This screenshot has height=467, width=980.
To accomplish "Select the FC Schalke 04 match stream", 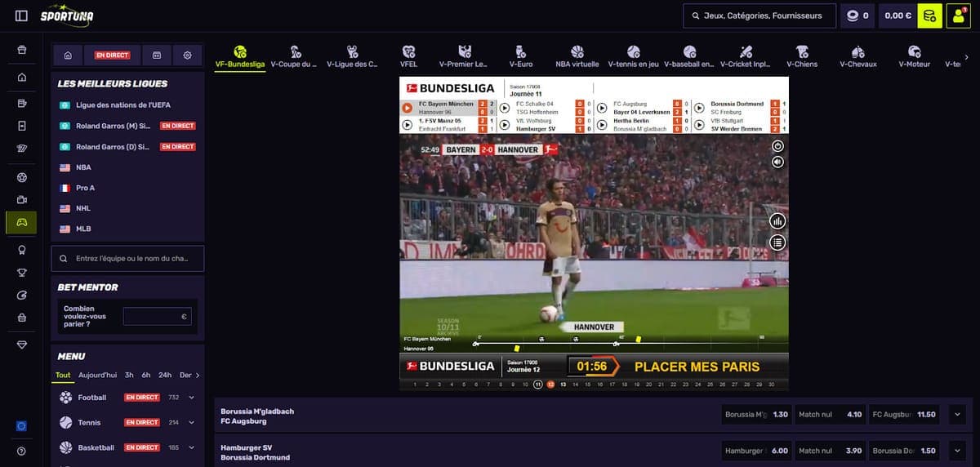I will (546, 108).
